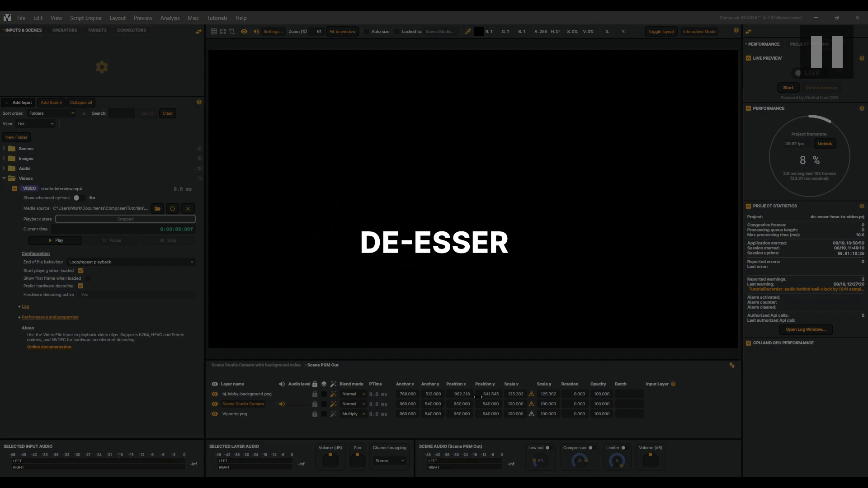Switch to the Connectors tab
The width and height of the screenshot is (868, 488).
[x=132, y=30]
